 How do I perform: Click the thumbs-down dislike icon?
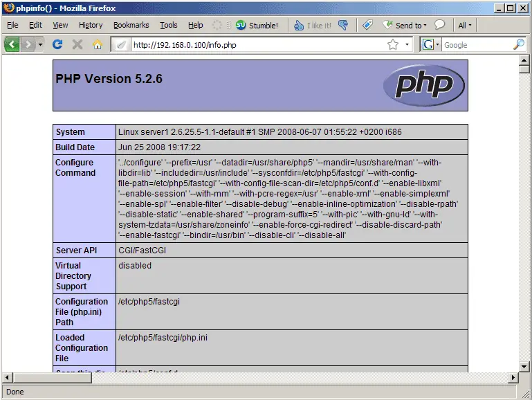(x=343, y=25)
